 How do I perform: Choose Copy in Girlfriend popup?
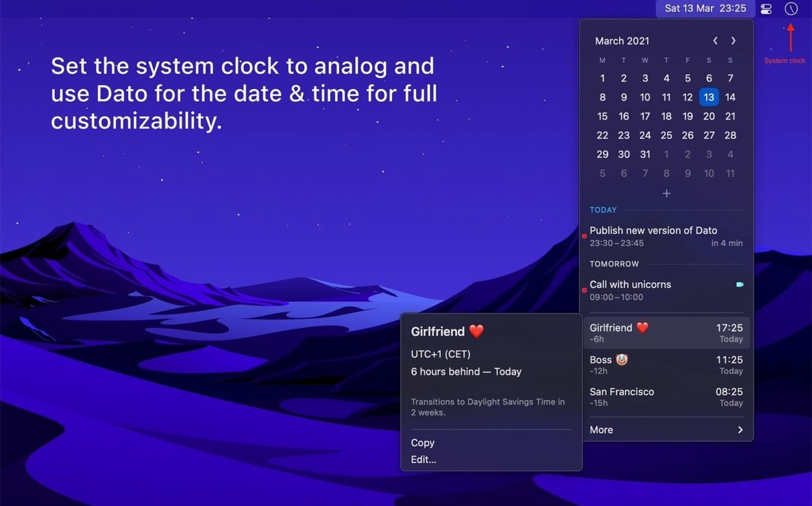click(x=423, y=443)
